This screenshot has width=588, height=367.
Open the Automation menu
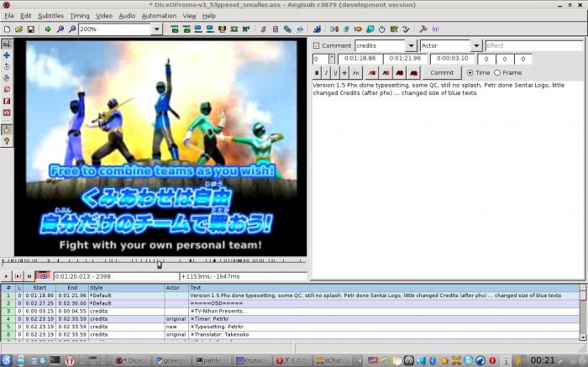click(159, 16)
